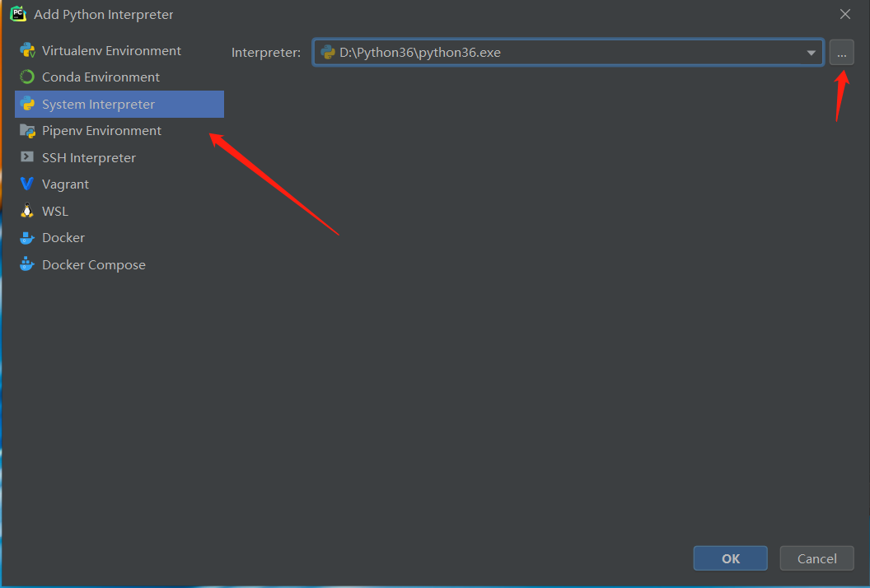This screenshot has height=588, width=870.
Task: Click the Pipenv folder icon
Action: coord(27,131)
